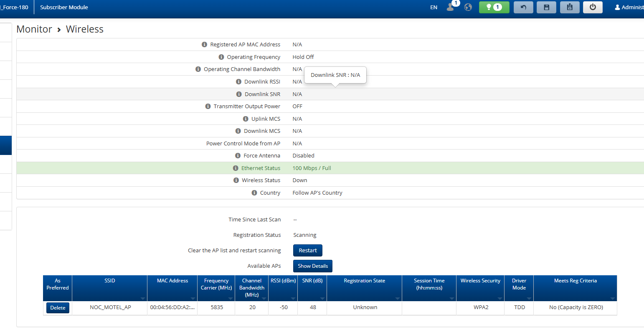
Task: Select the NOC_MOTEL_AP SSID cell
Action: (110, 307)
